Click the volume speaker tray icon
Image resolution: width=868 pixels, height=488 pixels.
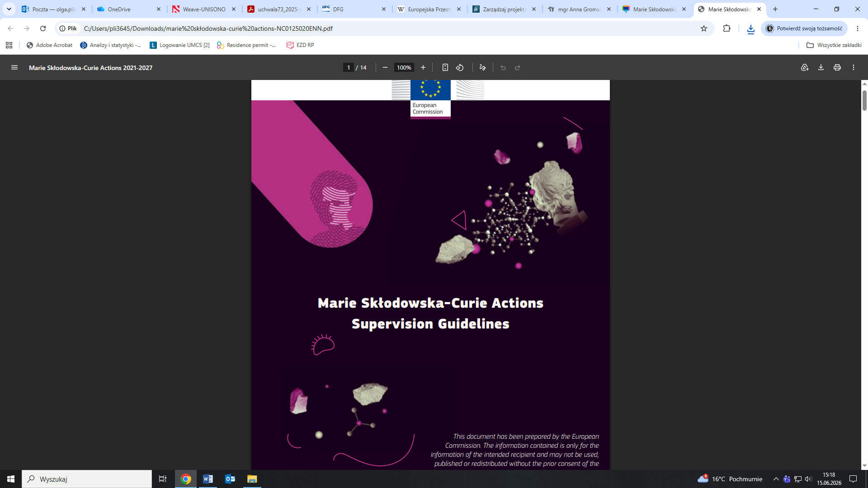coord(808,479)
